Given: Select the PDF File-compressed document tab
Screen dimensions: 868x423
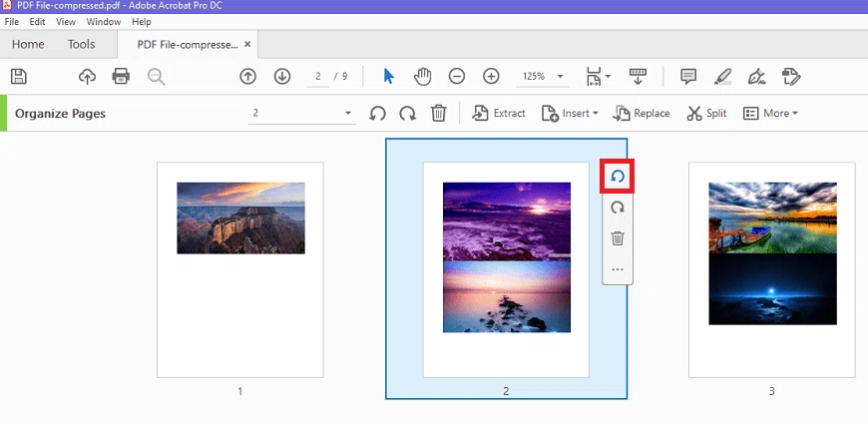Looking at the screenshot, I should [x=188, y=44].
